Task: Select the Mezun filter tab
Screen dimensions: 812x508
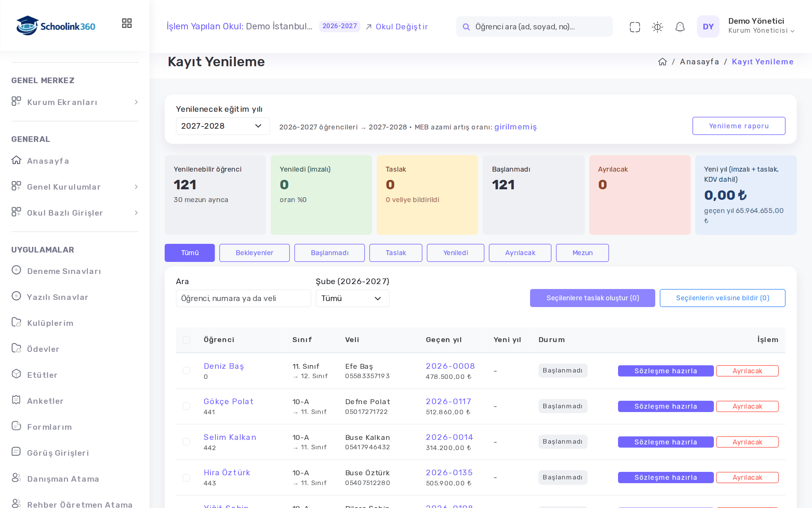Action: (x=582, y=253)
